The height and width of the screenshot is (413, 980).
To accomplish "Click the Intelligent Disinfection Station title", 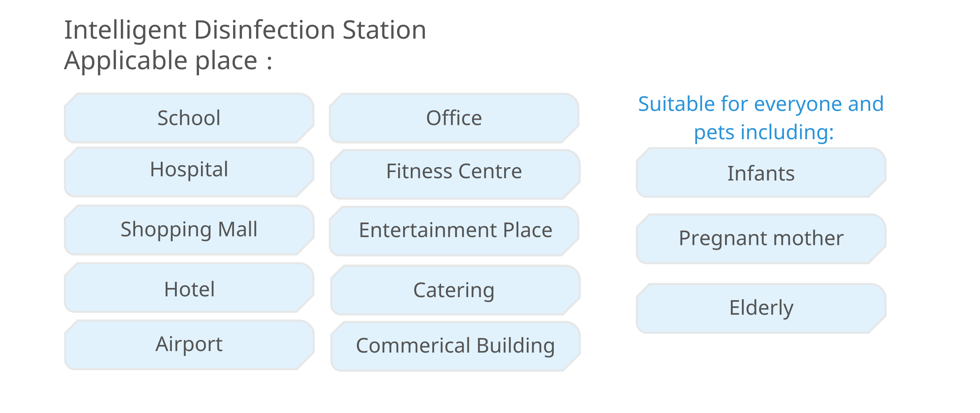I will [x=245, y=30].
